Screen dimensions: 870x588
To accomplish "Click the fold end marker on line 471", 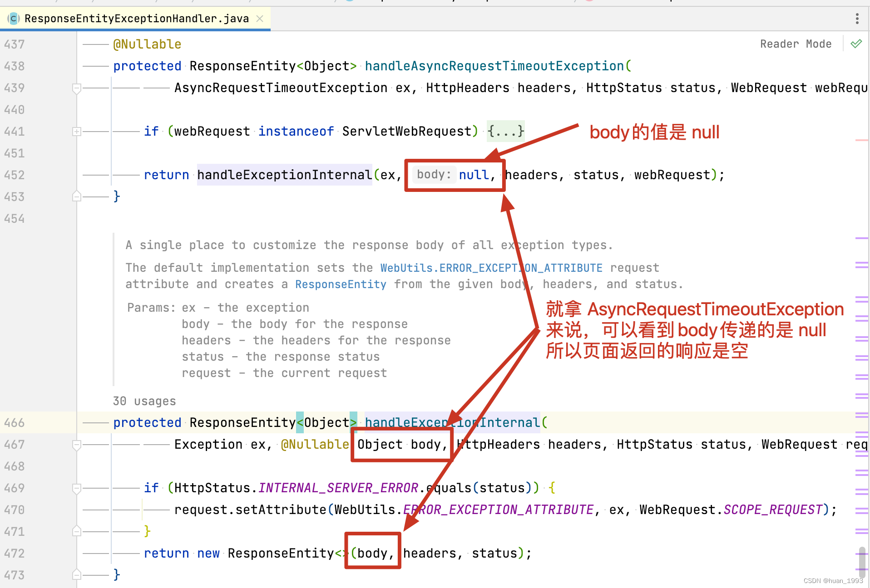I will click(77, 531).
